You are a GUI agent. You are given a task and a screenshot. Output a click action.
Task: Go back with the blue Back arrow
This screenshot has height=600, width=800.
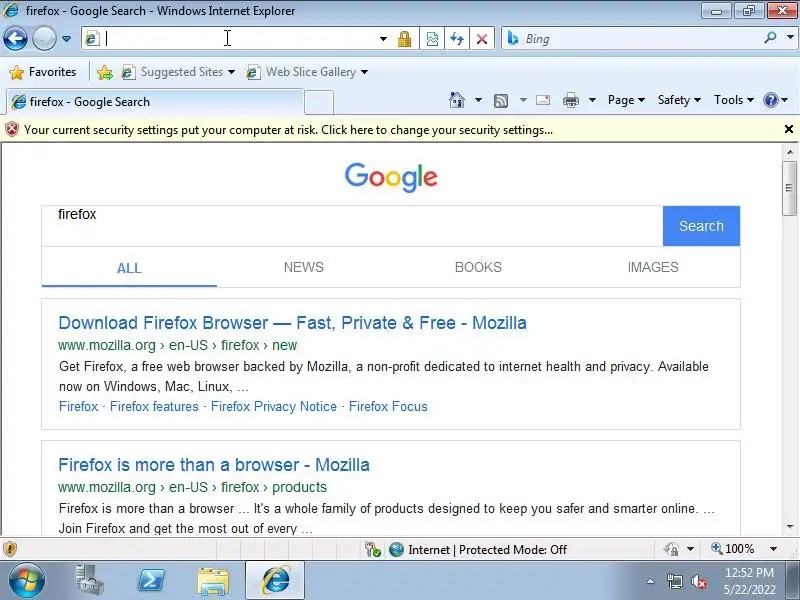pos(15,38)
